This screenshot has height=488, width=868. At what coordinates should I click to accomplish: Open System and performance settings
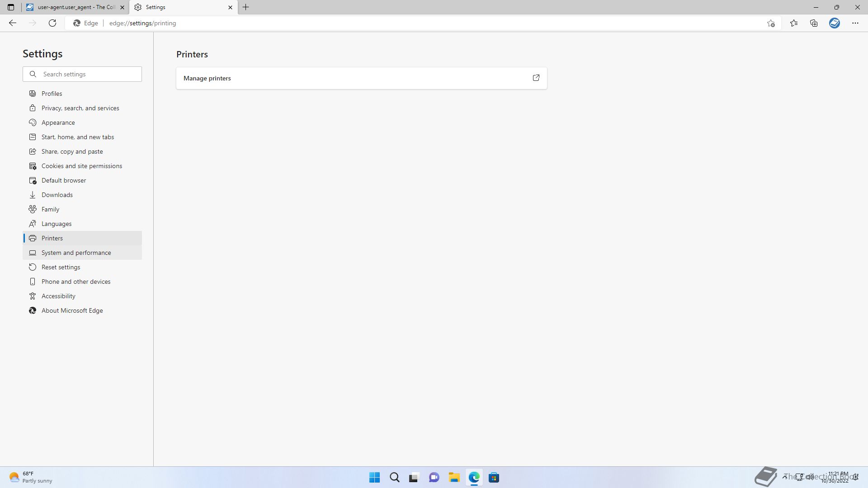76,253
